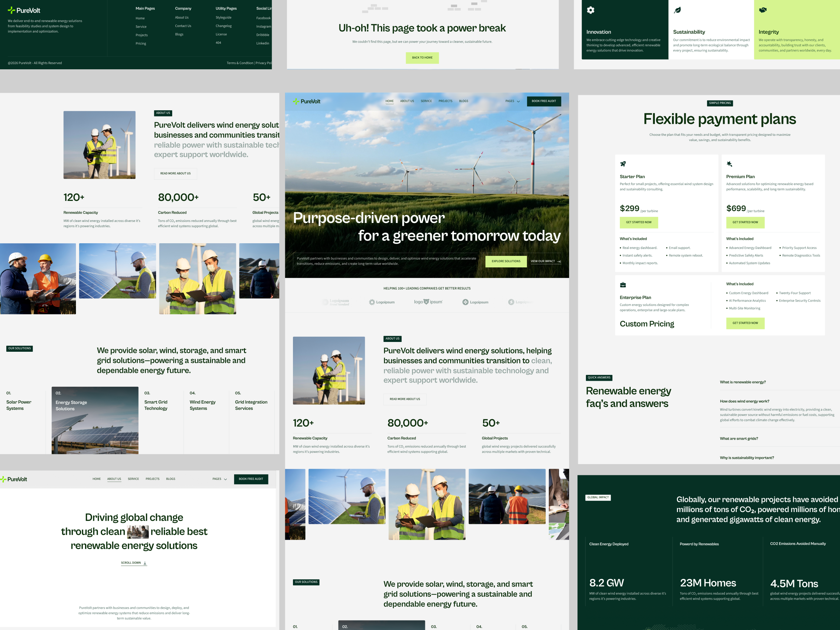Click the Terms & Condition footer link
The height and width of the screenshot is (630, 840).
coord(240,63)
